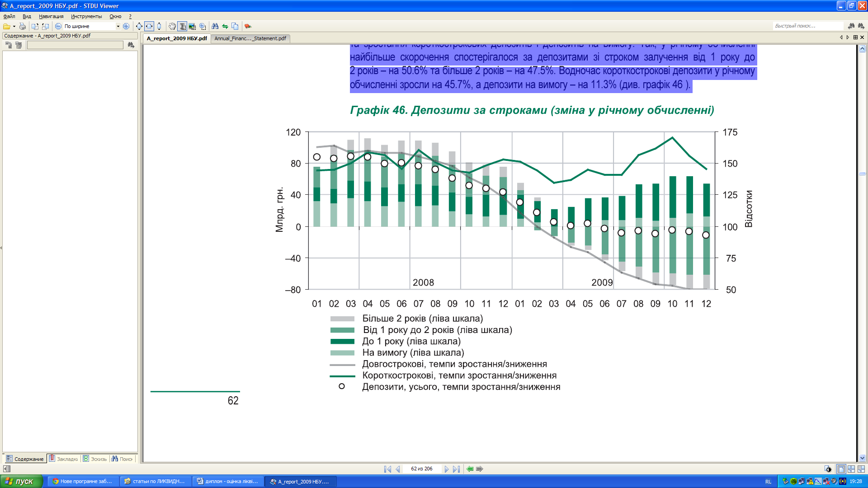Open the Find binoculars icon in toolbar

215,26
